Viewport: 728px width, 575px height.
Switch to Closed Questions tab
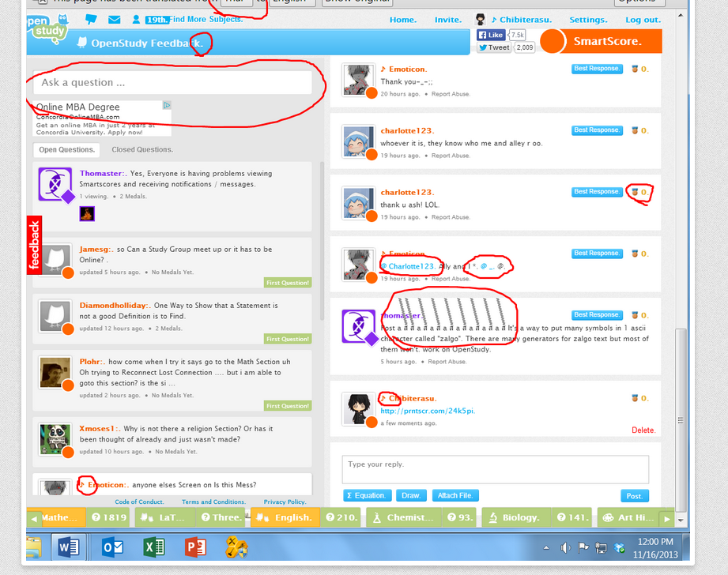142,149
